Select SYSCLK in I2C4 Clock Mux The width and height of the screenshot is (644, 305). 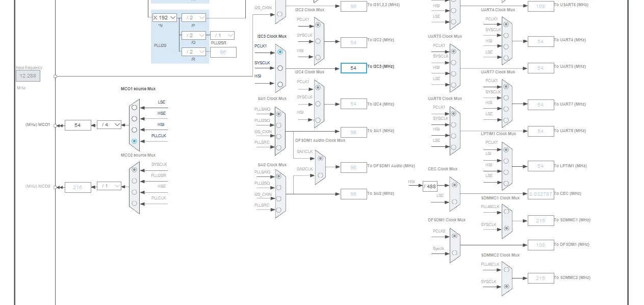(318, 104)
